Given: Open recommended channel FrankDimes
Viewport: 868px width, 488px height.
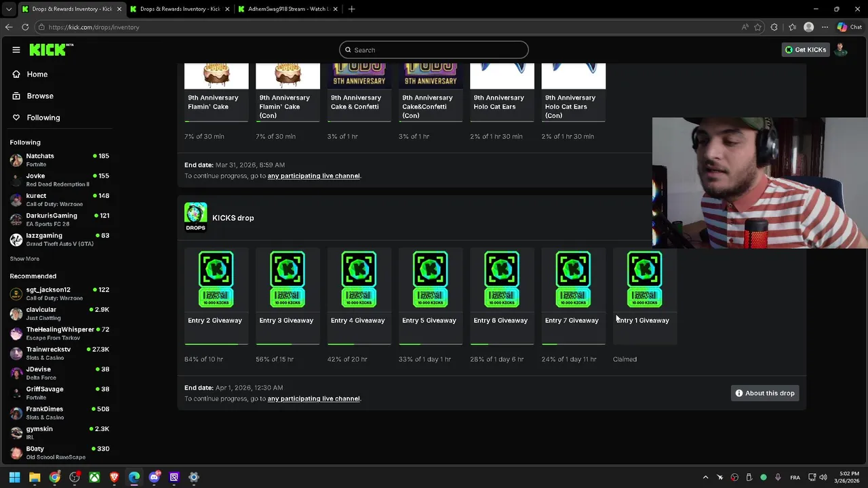Looking at the screenshot, I should (60, 413).
